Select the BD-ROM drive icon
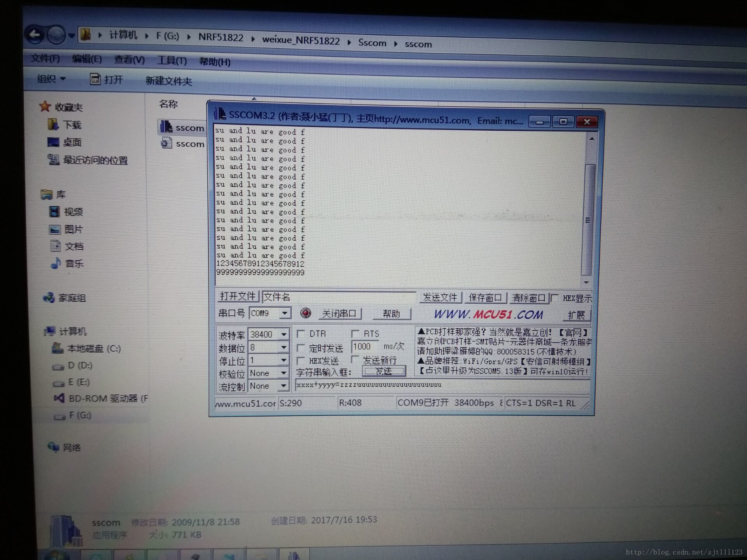This screenshot has height=560, width=747. pos(59,398)
